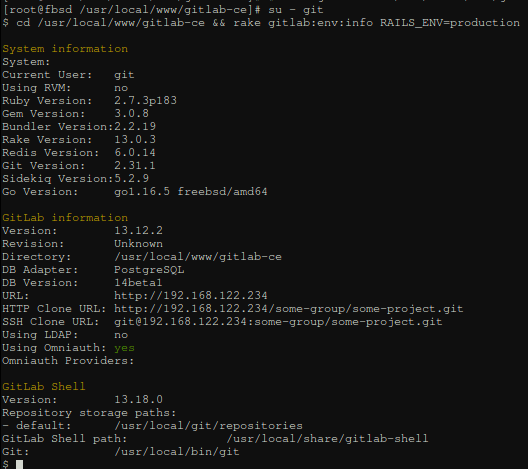Click the HTTP clone URL for some-project.git
This screenshot has height=469, width=528.
(x=289, y=309)
